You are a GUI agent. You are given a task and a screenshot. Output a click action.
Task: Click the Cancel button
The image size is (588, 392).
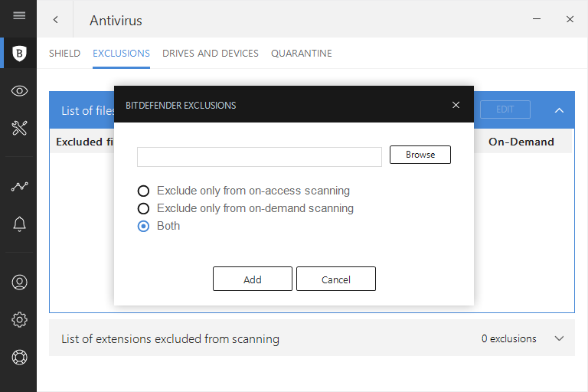(x=336, y=279)
